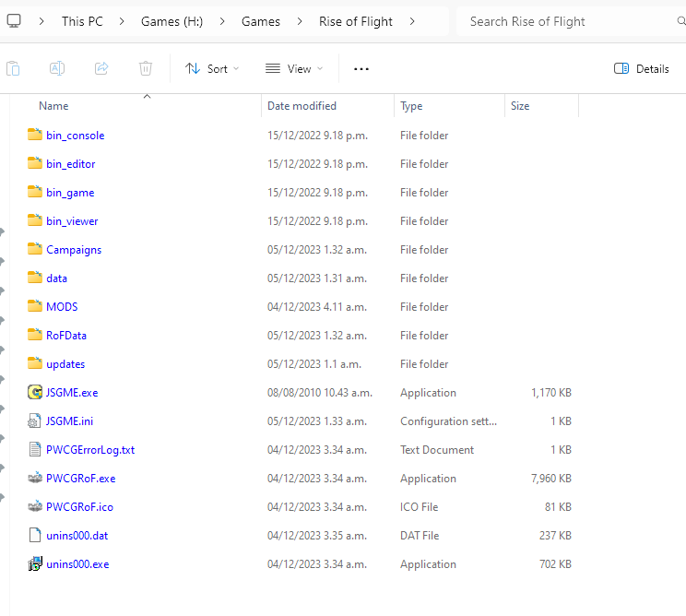The image size is (686, 616).
Task: Click the Configuration sett... type cell
Action: pyautogui.click(x=448, y=421)
